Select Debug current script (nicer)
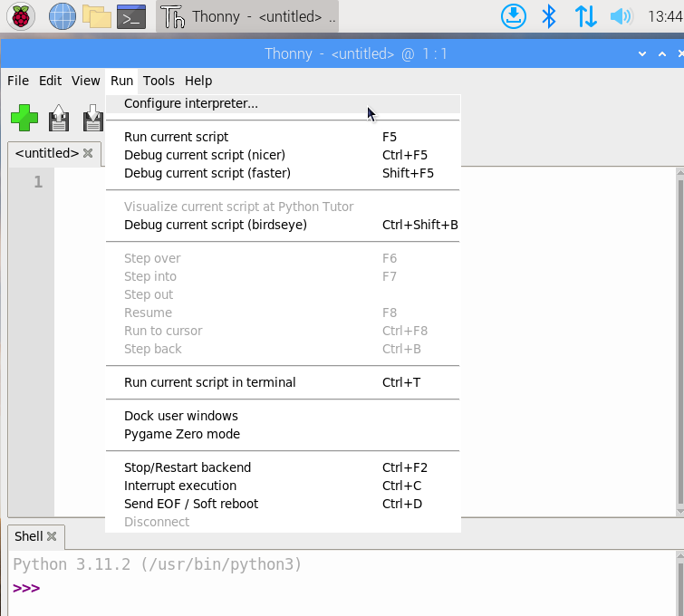This screenshot has width=684, height=616. click(x=283, y=155)
